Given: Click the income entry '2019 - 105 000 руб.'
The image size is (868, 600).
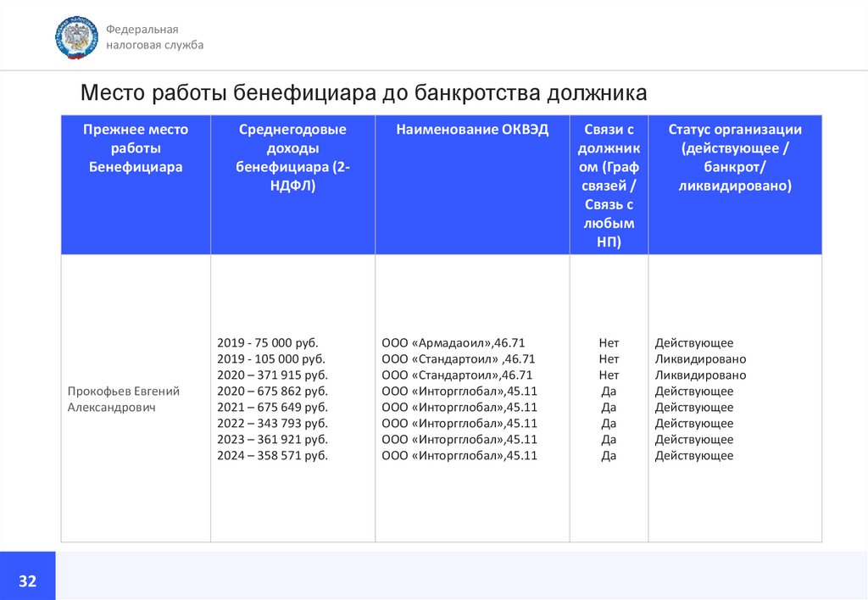Looking at the screenshot, I should coord(270,358).
